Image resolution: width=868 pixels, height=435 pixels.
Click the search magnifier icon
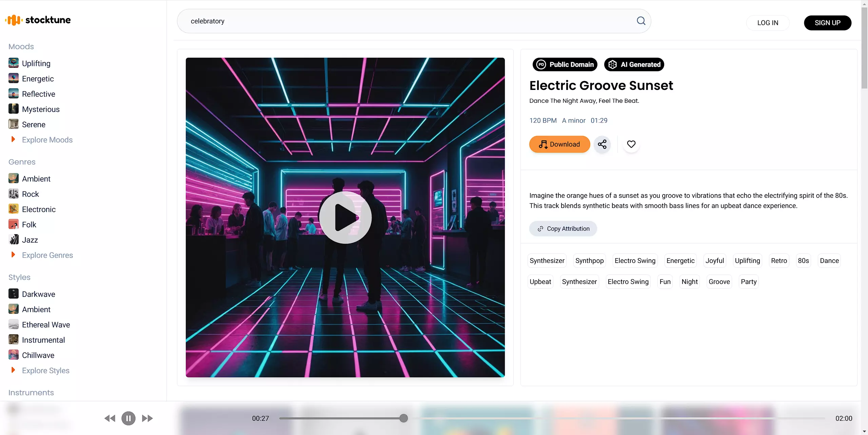point(641,21)
